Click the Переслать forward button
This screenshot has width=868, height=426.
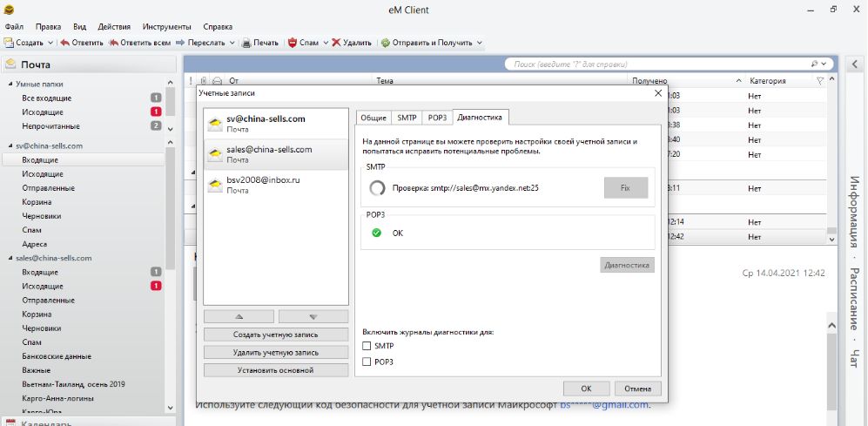coord(200,43)
